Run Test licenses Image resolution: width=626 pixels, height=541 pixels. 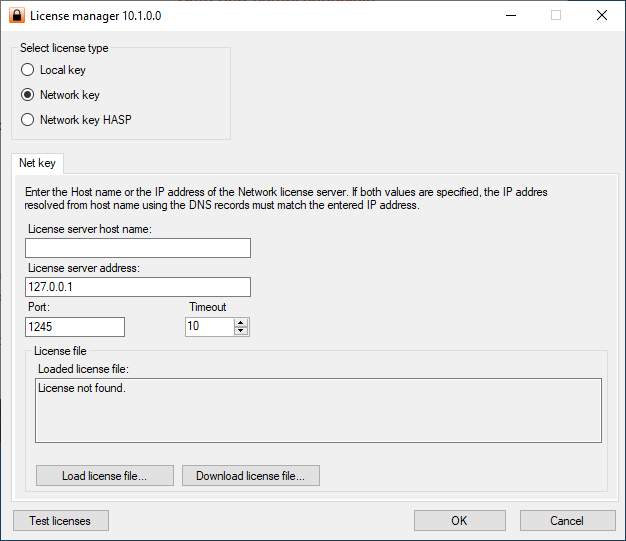tap(61, 520)
